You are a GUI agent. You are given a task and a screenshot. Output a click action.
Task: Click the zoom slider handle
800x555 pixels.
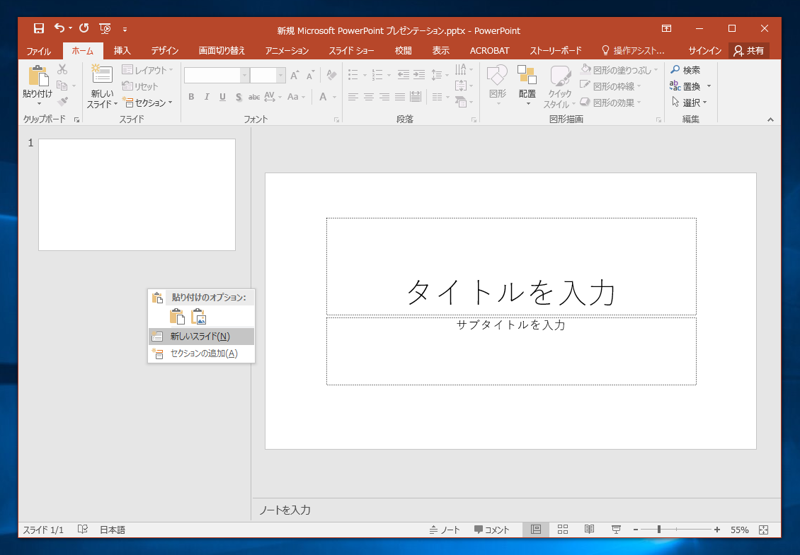click(658, 529)
